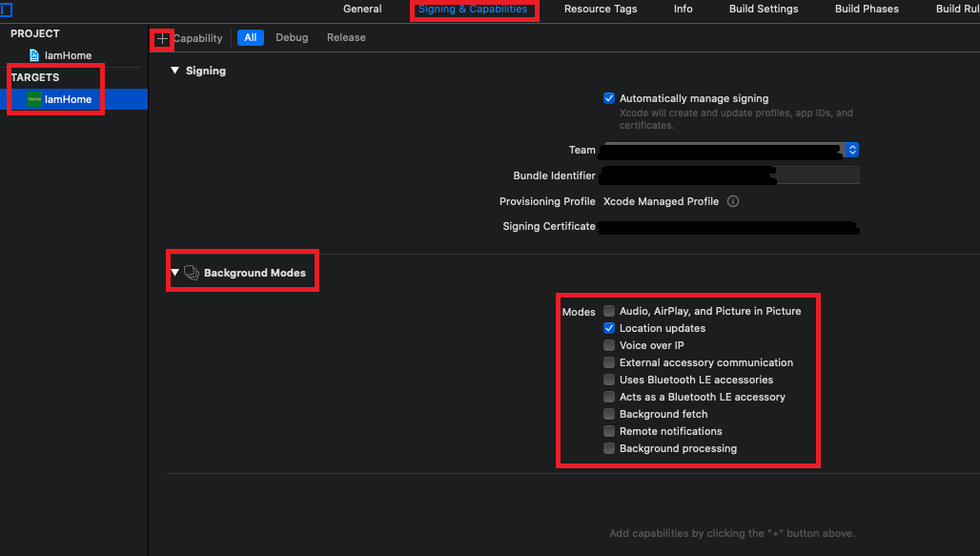Screen dimensions: 980x556
Task: Enable the Background fetch mode
Action: point(609,414)
